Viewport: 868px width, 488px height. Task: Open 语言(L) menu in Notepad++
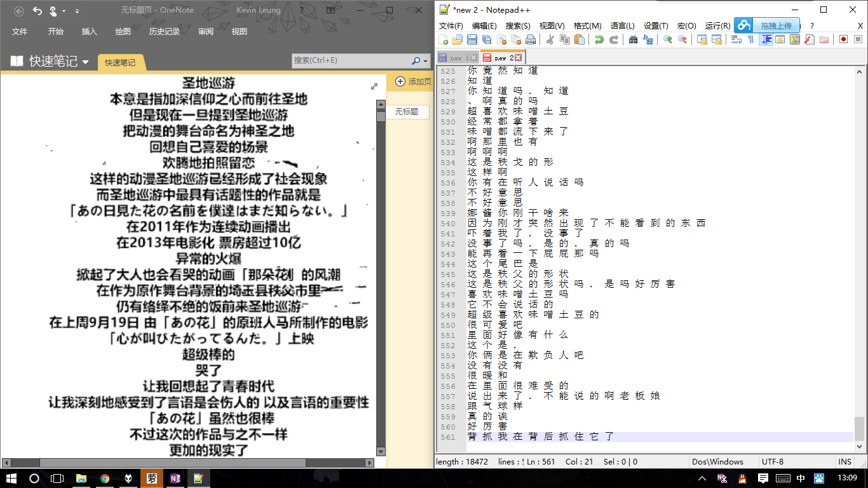coord(622,26)
